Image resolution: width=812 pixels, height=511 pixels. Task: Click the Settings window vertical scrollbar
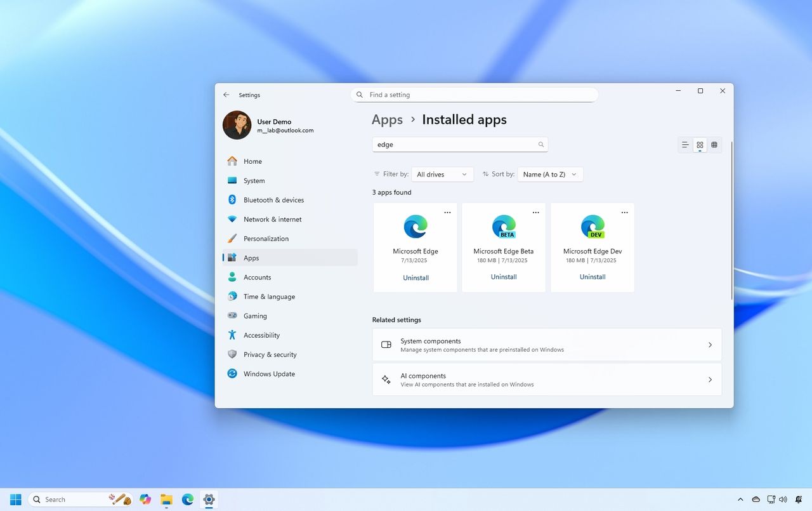coord(731,220)
